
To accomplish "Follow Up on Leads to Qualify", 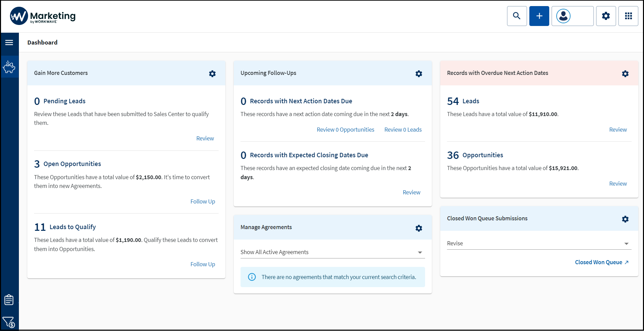I will [203, 264].
